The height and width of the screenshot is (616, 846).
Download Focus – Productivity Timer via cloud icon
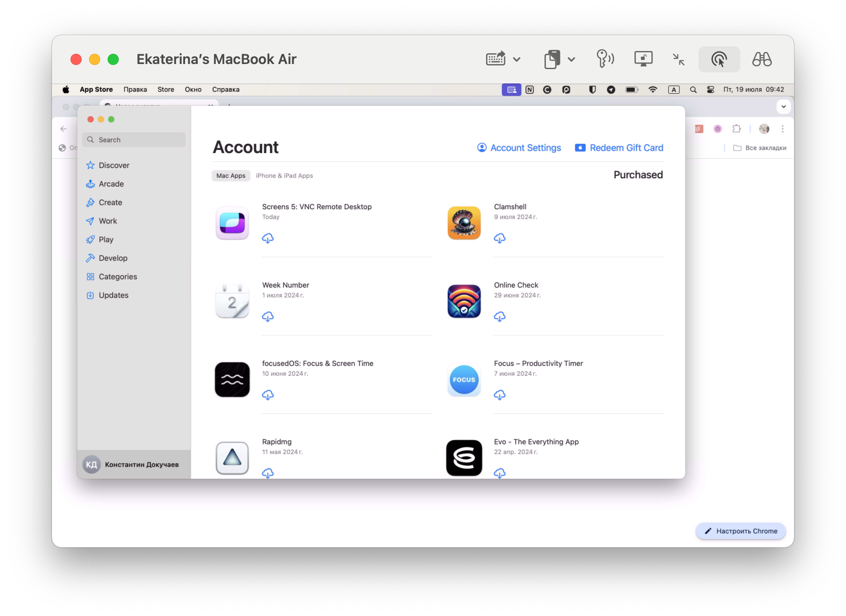(x=500, y=395)
